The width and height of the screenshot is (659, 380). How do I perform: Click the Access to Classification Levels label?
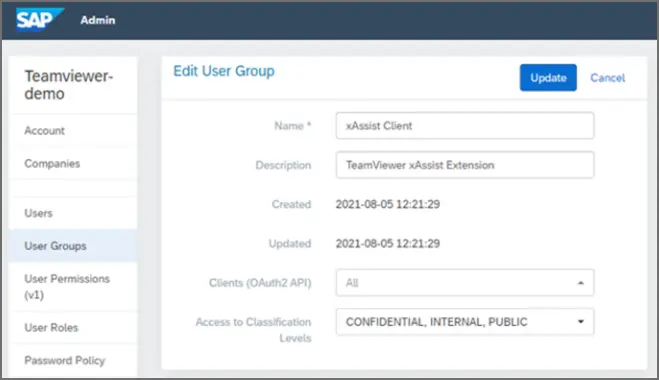coord(253,330)
